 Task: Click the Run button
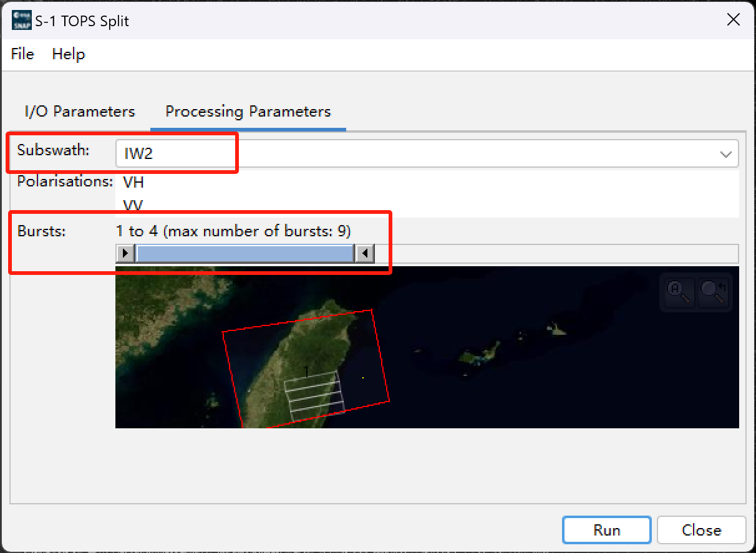(x=607, y=531)
